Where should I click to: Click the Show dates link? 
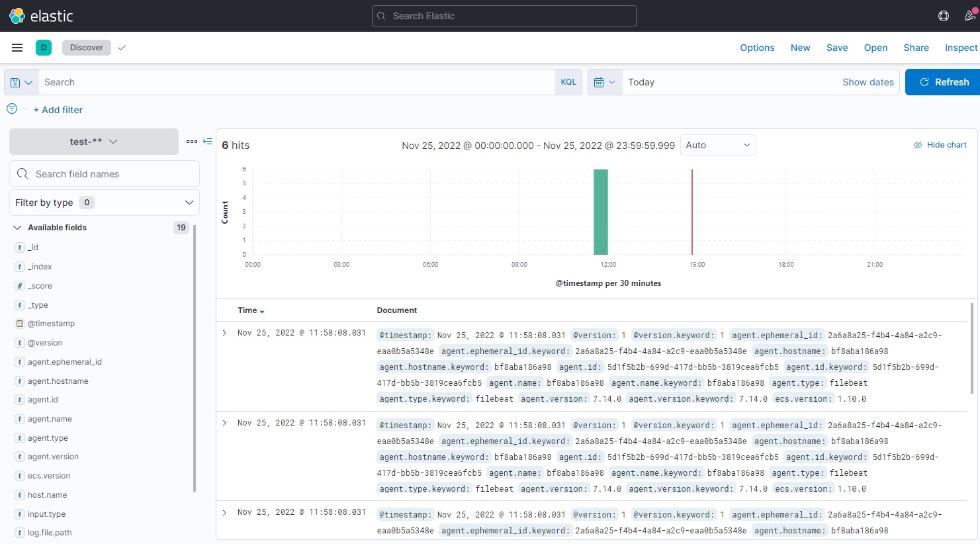868,82
